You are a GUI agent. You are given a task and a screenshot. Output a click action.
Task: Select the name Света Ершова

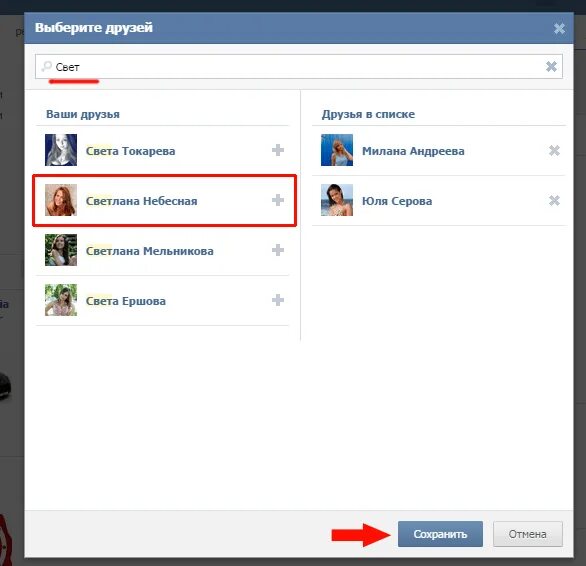[x=126, y=301]
